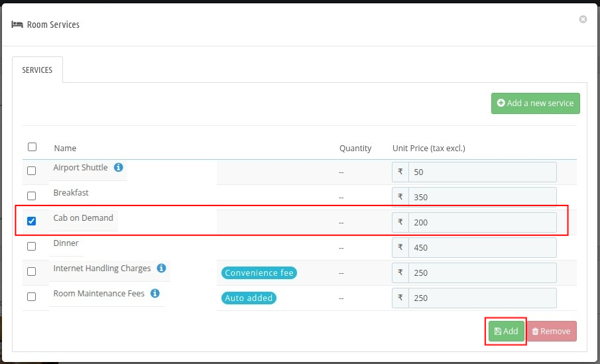Click the Add a new service button
This screenshot has height=364, width=600.
coord(535,103)
